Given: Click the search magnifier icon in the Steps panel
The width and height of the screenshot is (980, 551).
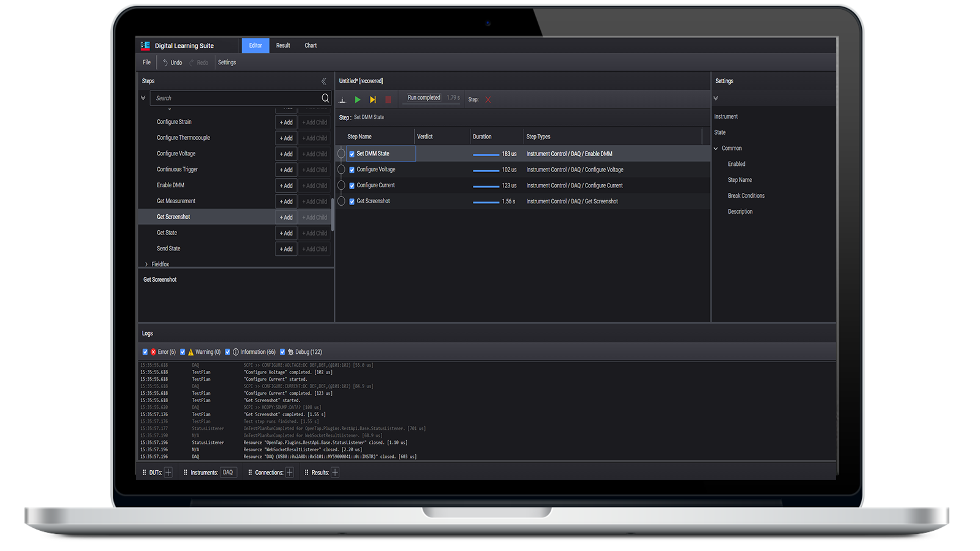Looking at the screenshot, I should coord(325,98).
